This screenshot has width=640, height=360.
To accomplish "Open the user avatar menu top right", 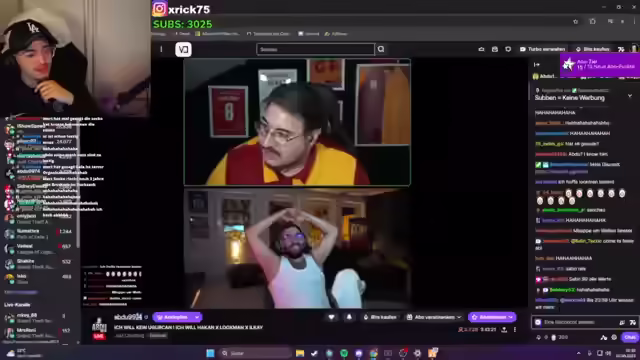I will (x=634, y=49).
